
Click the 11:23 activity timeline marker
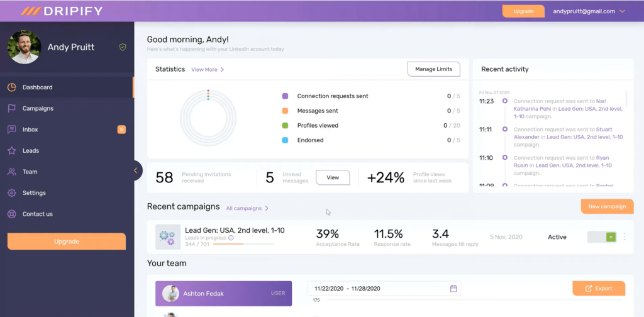coord(505,101)
